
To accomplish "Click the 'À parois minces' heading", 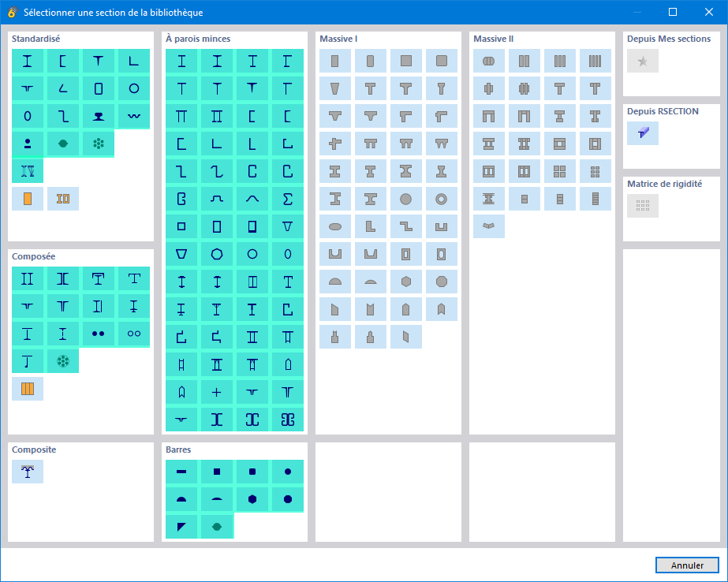I will [198, 39].
